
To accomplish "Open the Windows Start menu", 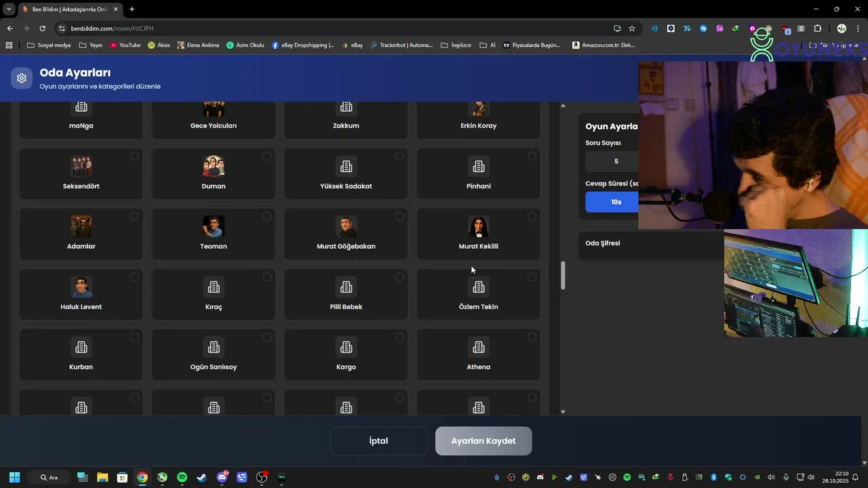I will [x=14, y=477].
